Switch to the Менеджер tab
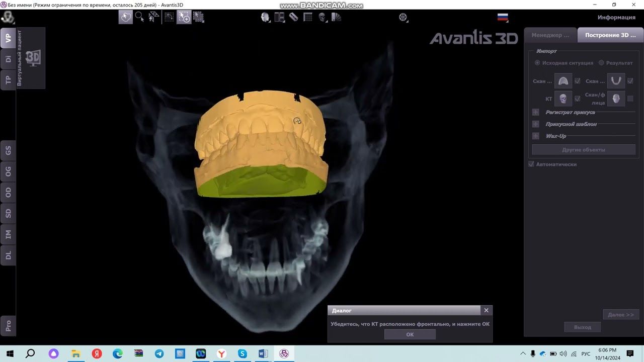This screenshot has height=362, width=644. (550, 35)
